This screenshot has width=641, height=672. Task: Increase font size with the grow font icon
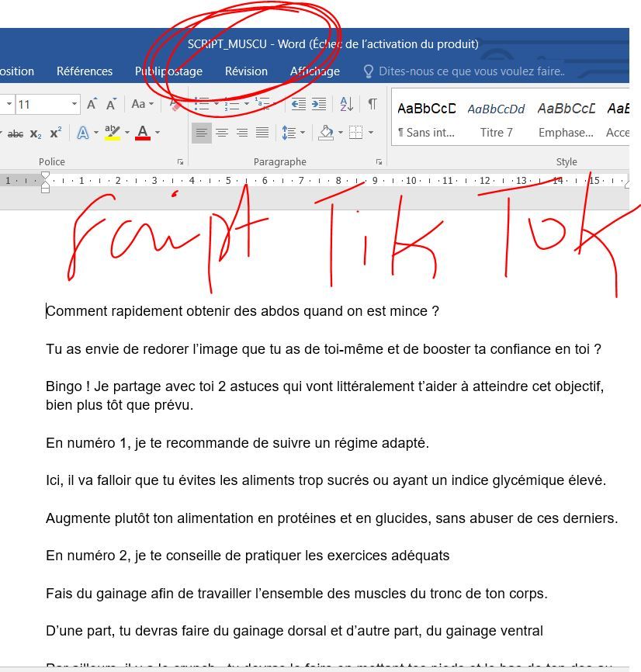(x=92, y=104)
